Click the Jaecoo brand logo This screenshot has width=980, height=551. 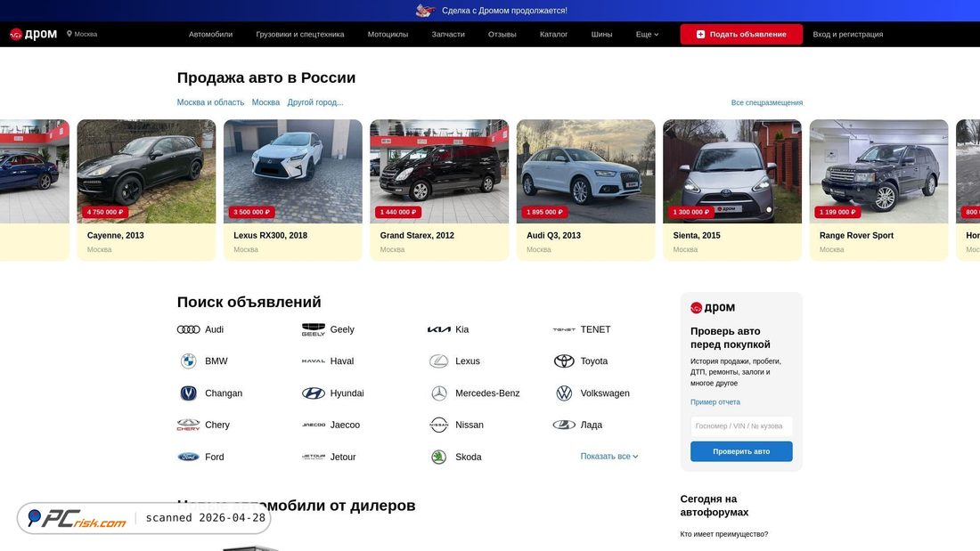pos(313,425)
